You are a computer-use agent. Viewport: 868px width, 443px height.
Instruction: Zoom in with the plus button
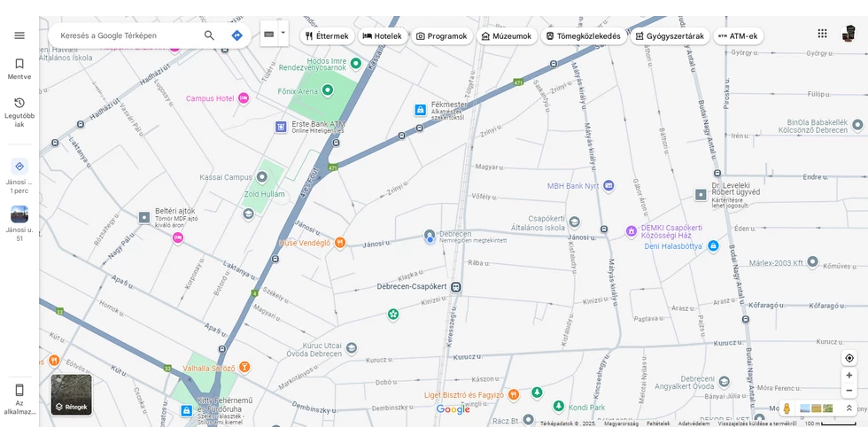pos(849,375)
